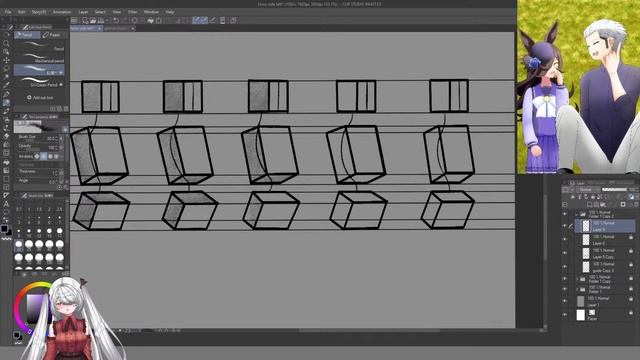This screenshot has width=640, height=360.
Task: Select the SU-Cream Pencil sub tool
Action: click(x=40, y=82)
